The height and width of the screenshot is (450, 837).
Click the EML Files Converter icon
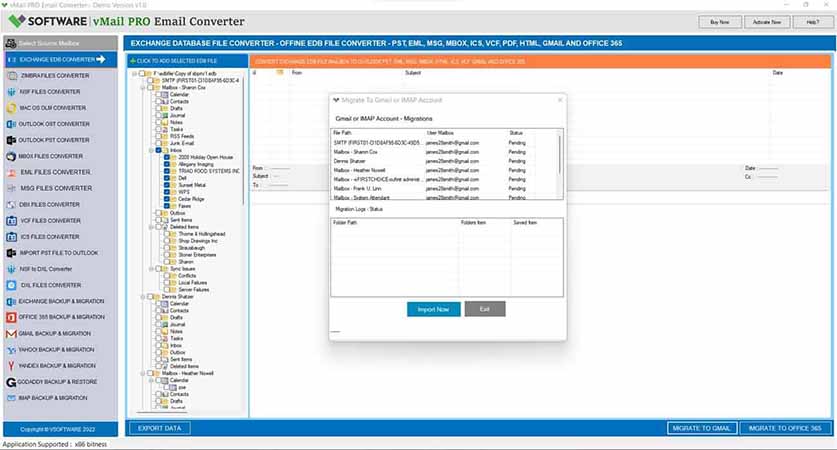coord(12,172)
